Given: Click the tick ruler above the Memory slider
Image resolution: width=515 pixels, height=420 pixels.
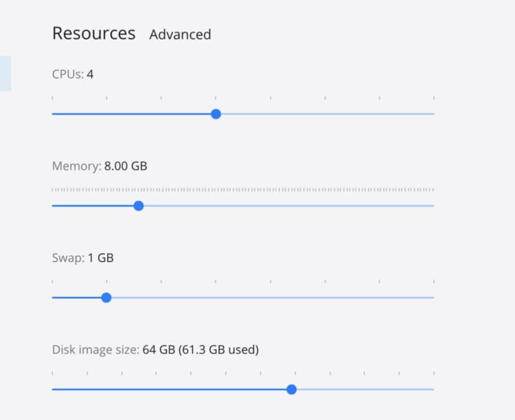Looking at the screenshot, I should pos(243,190).
